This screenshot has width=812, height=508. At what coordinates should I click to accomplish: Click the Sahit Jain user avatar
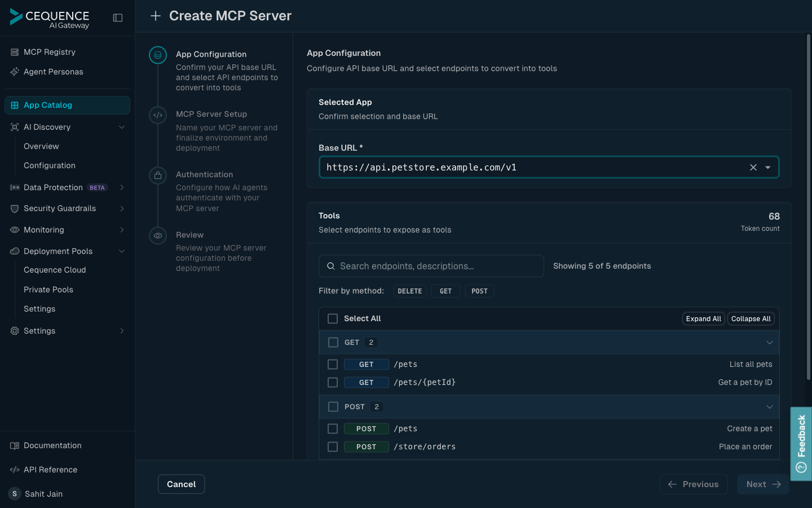[x=15, y=494]
